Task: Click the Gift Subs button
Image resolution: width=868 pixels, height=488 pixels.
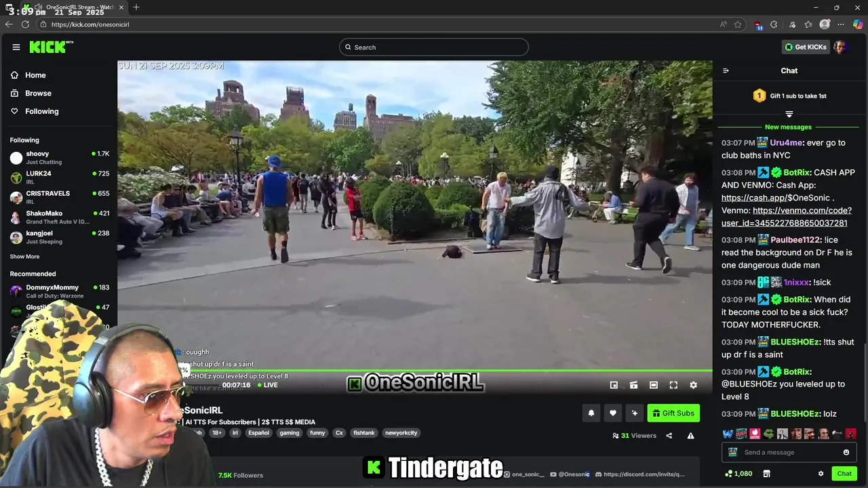Action: tap(673, 413)
